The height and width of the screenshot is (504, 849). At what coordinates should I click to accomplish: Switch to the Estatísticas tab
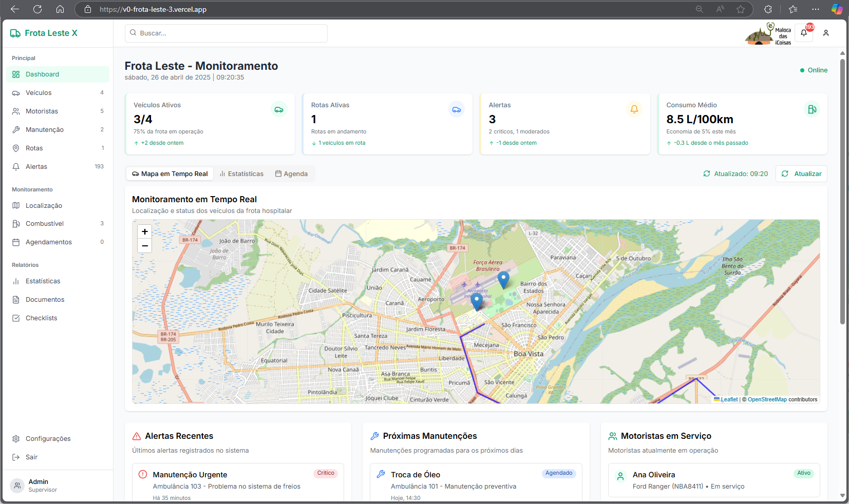241,174
